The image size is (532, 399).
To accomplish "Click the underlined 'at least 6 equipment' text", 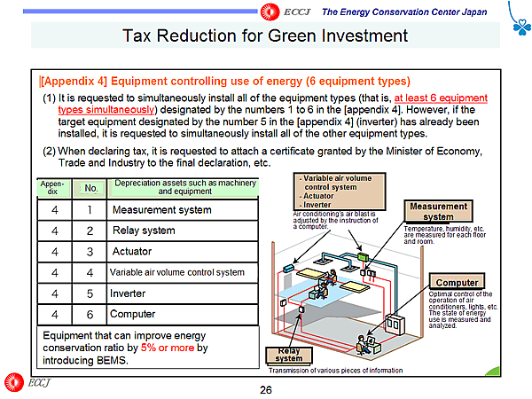I will click(441, 98).
